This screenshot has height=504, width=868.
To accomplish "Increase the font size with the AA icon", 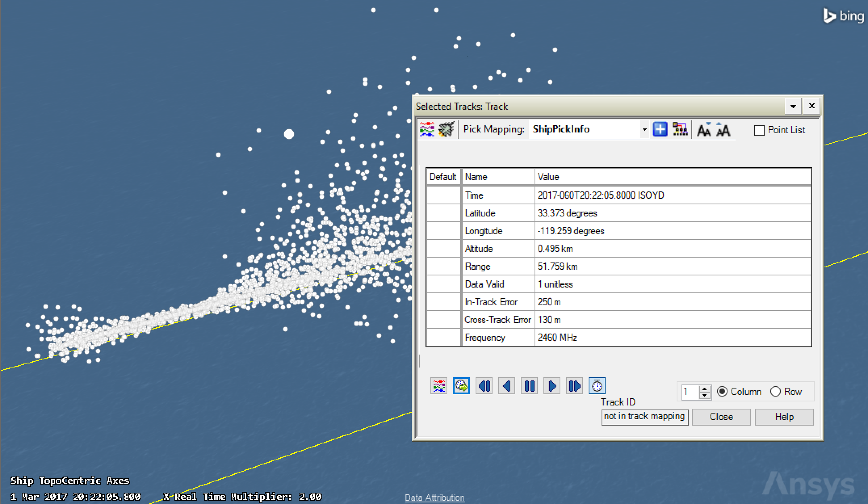I will click(x=723, y=130).
